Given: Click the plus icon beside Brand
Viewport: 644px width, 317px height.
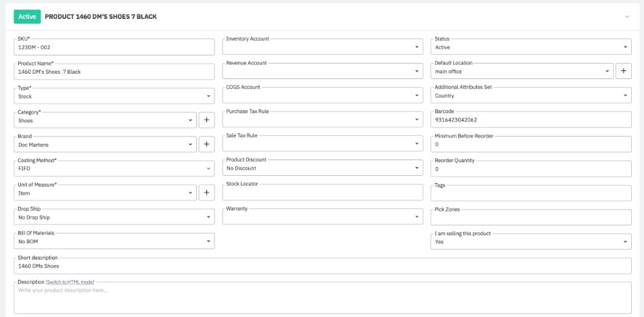Looking at the screenshot, I should point(206,144).
